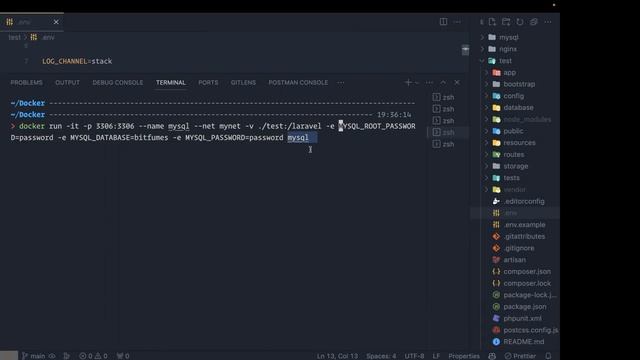Viewport: 640px width, 360px height.
Task: Open forwarded ports indicator showing 0
Action: click(123, 356)
